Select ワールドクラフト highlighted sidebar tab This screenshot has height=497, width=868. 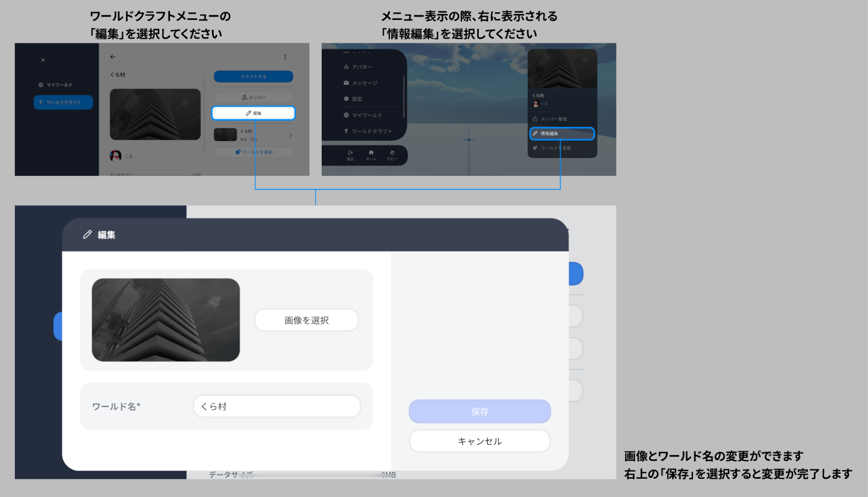(63, 102)
